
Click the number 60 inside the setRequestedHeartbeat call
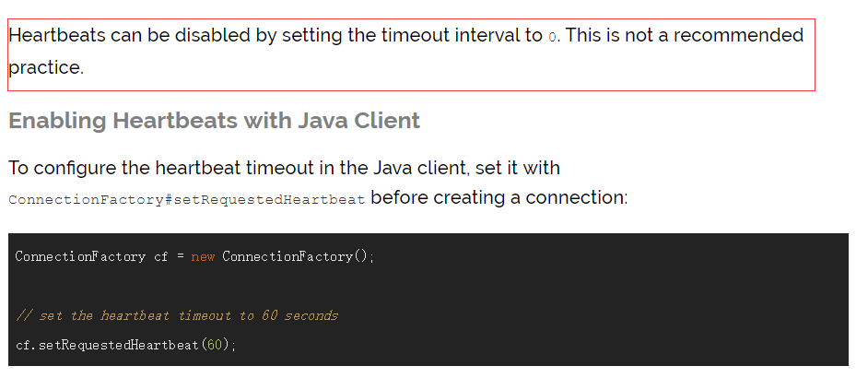pos(216,345)
